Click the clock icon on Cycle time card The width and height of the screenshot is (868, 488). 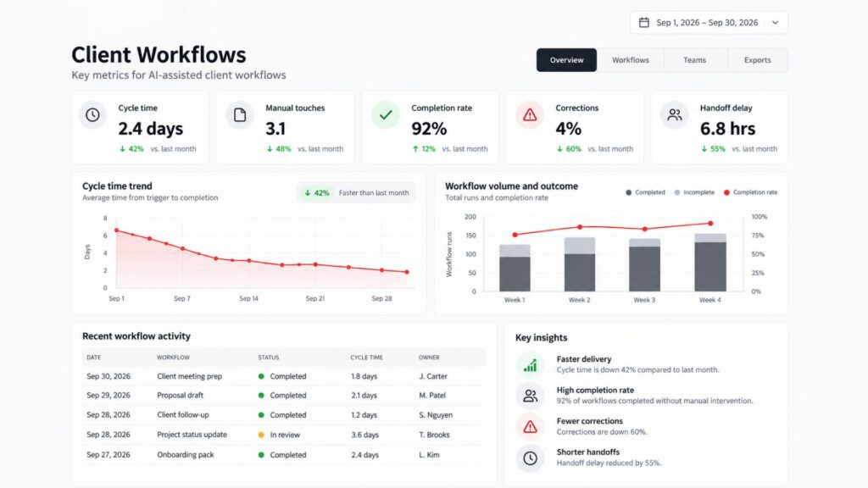(92, 114)
